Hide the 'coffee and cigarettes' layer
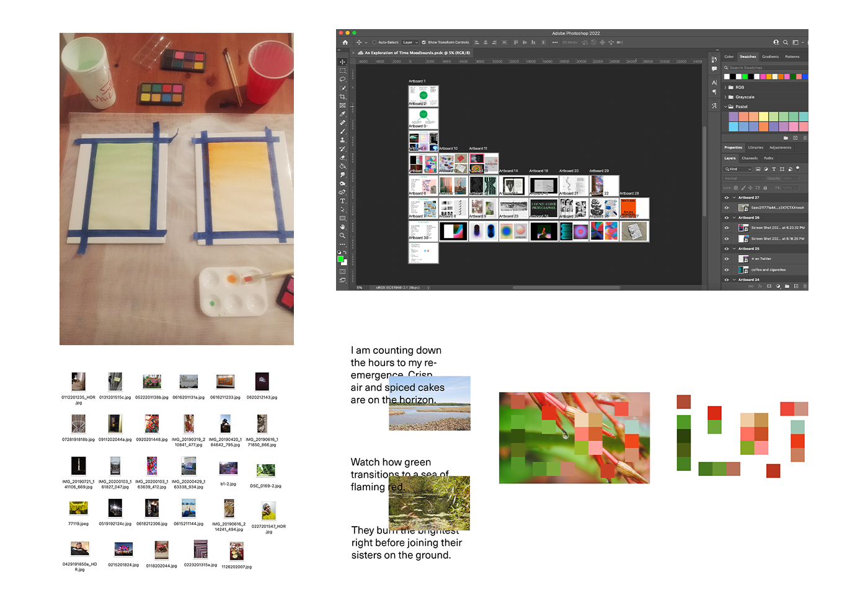This screenshot has height=611, width=868. 727,270
